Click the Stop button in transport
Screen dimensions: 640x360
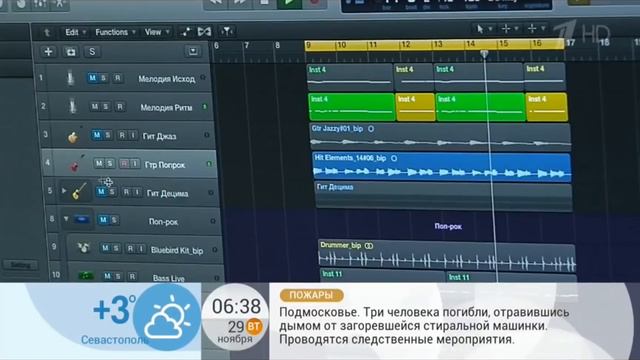264,3
